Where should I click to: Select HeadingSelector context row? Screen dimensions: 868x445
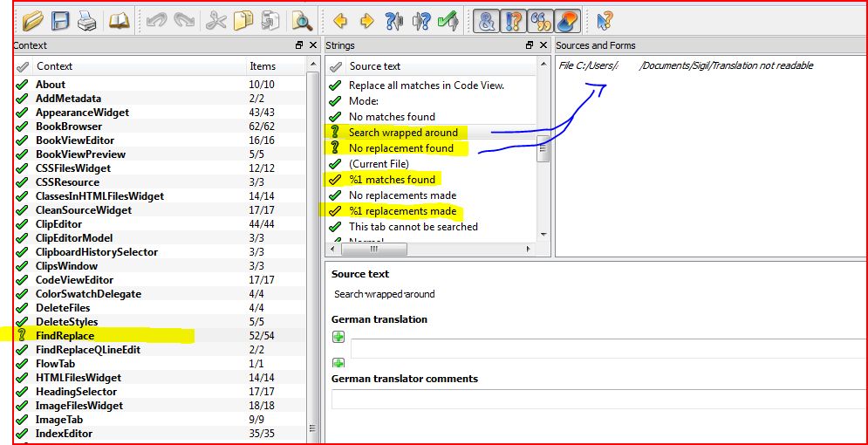[159, 391]
